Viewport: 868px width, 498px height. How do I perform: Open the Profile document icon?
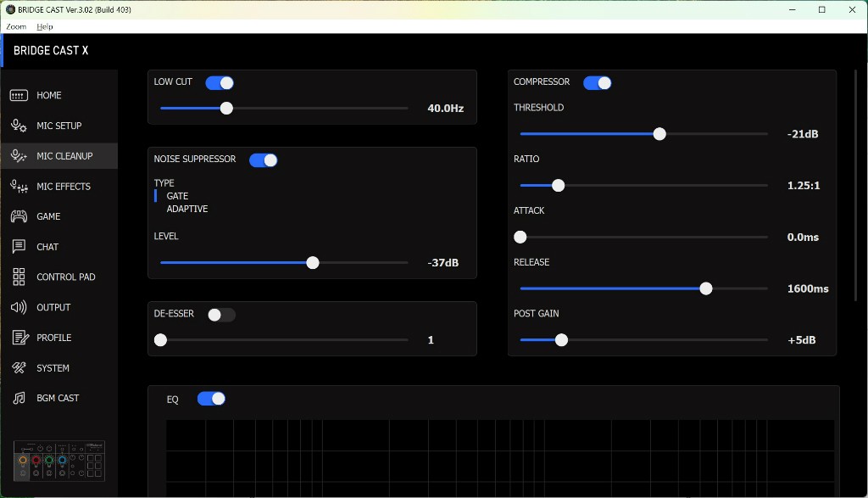pyautogui.click(x=19, y=338)
